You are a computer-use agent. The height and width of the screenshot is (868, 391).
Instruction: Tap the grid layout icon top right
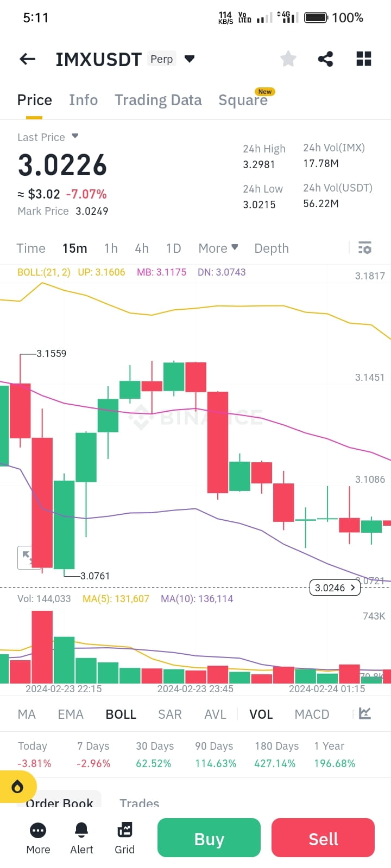[363, 59]
